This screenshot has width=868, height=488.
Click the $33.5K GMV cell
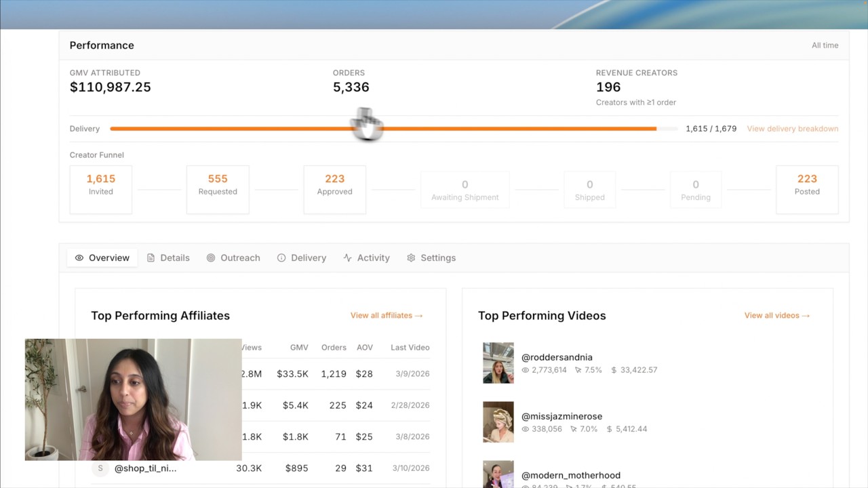click(292, 373)
